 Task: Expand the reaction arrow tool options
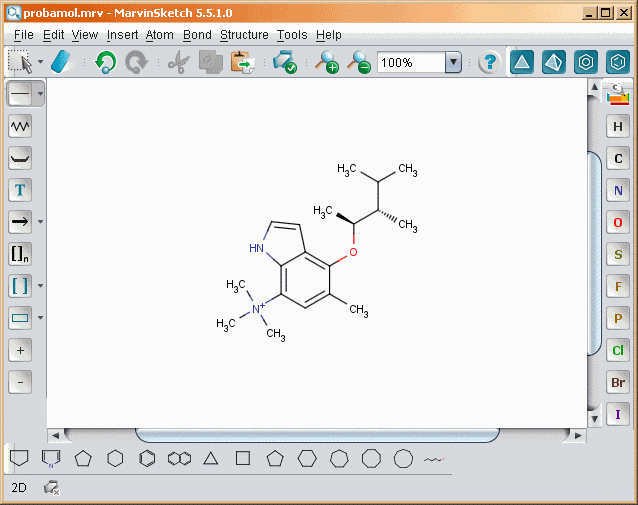[x=40, y=222]
